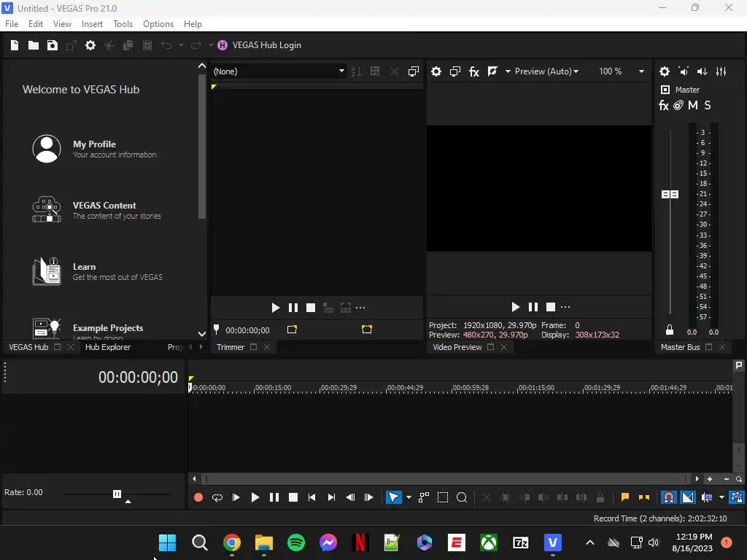Create a new project with the New icon
The height and width of the screenshot is (560, 747).
(15, 45)
